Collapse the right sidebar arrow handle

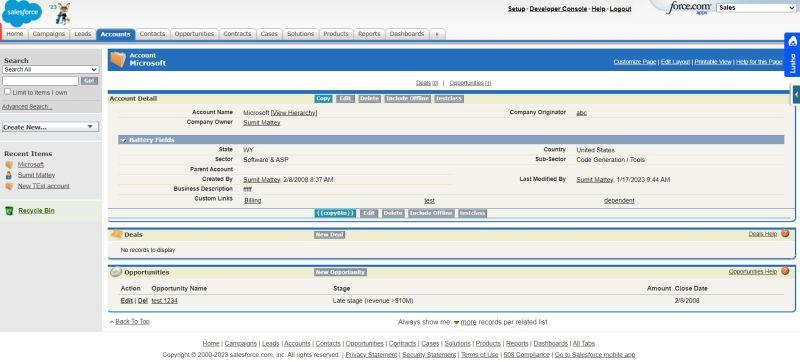pyautogui.click(x=796, y=94)
